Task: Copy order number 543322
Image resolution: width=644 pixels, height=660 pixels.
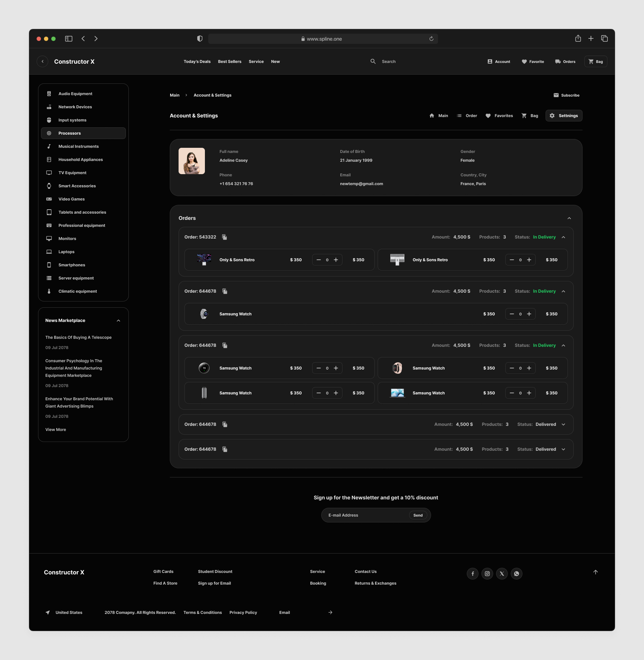Action: pos(225,237)
